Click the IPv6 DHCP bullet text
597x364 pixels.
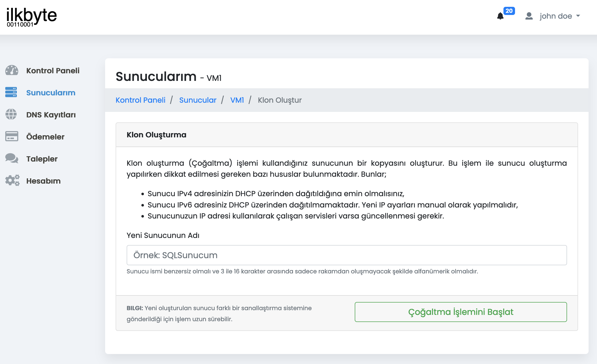point(333,205)
